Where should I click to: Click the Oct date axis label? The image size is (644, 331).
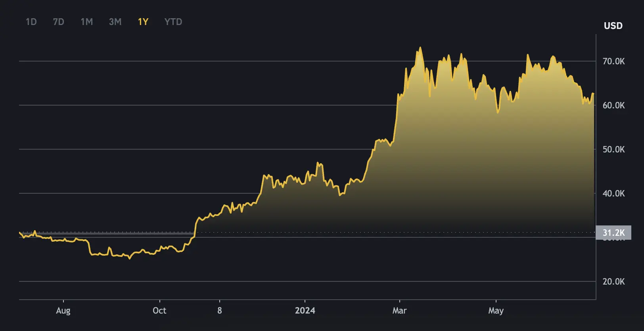coord(159,310)
